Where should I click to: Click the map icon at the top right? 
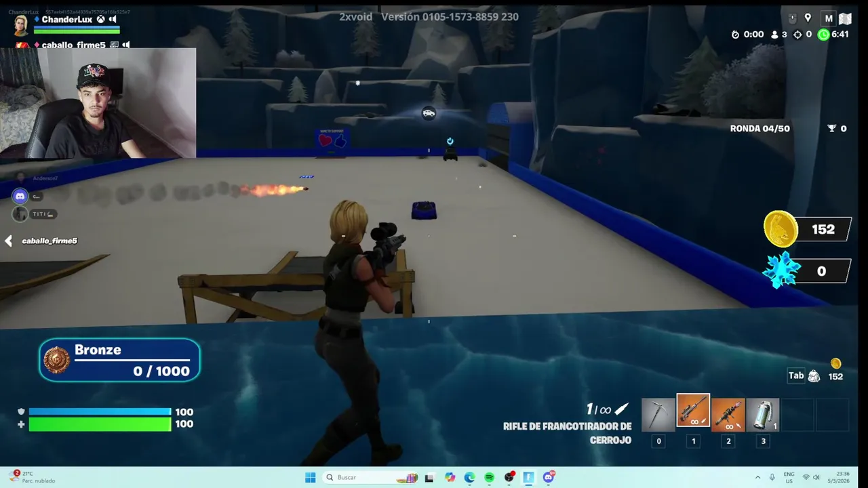pyautogui.click(x=845, y=18)
